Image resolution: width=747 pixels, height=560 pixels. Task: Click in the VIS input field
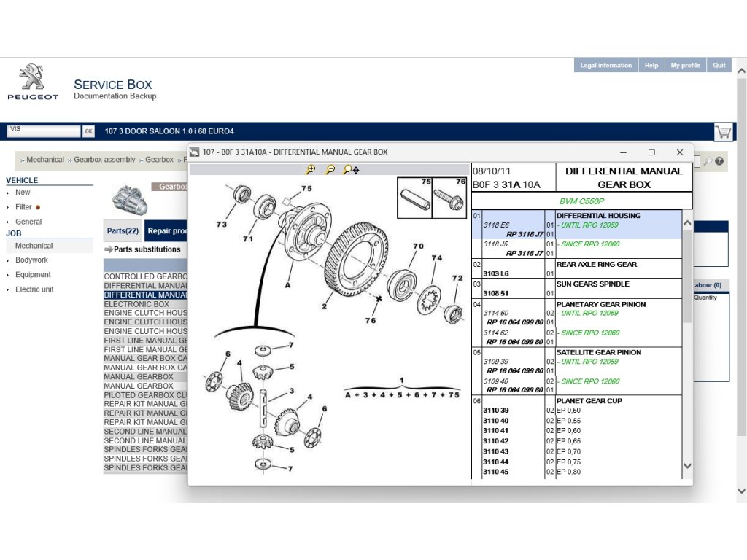tap(43, 131)
